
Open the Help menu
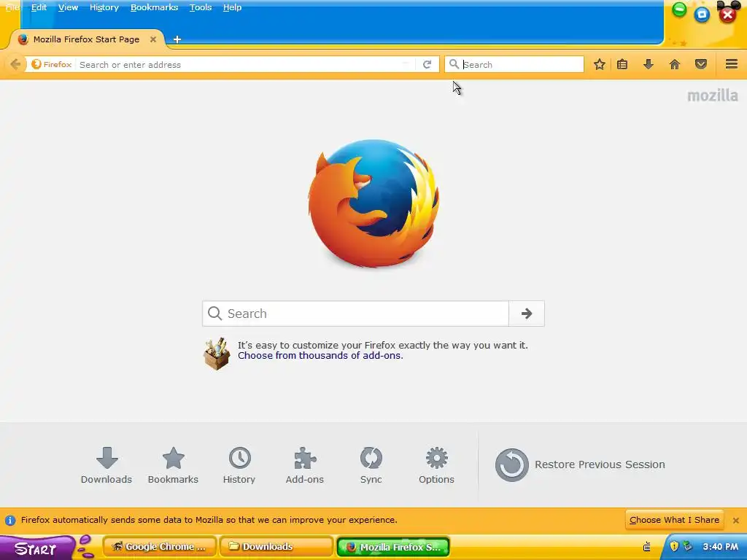tap(233, 7)
